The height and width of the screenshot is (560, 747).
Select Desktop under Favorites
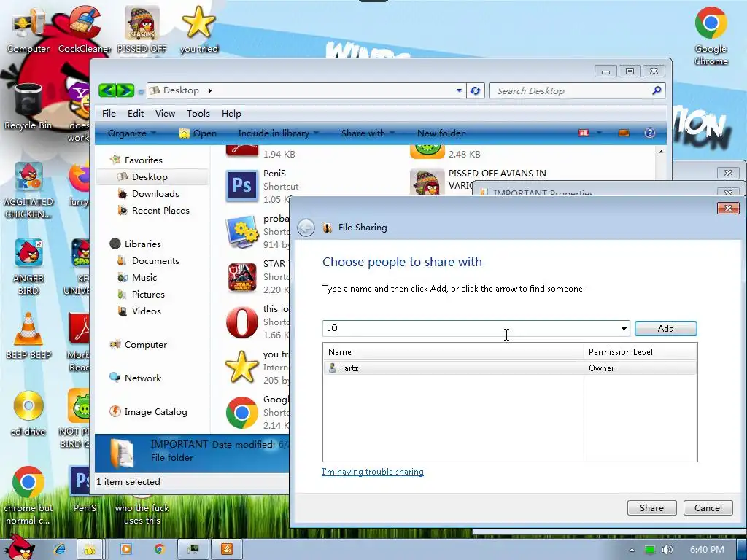[152, 176]
